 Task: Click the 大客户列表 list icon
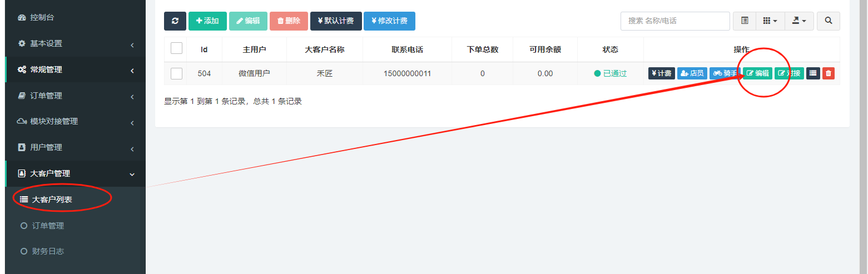[24, 200]
